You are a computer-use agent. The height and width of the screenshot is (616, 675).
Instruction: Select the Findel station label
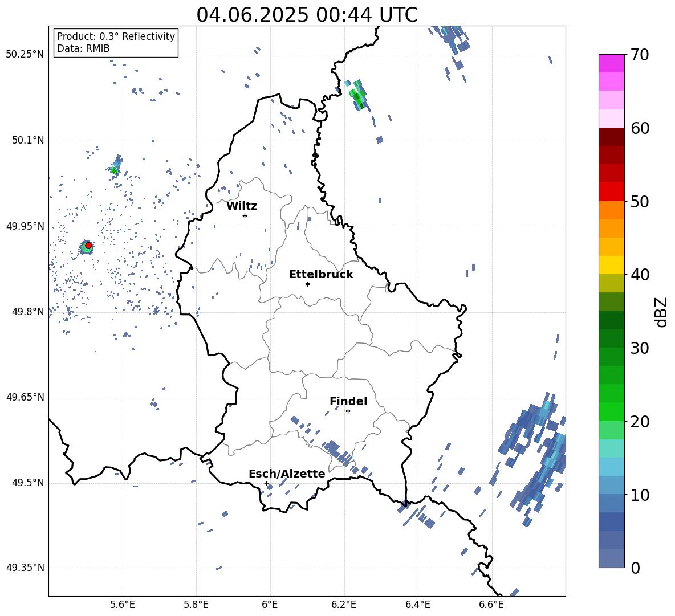[x=348, y=401]
